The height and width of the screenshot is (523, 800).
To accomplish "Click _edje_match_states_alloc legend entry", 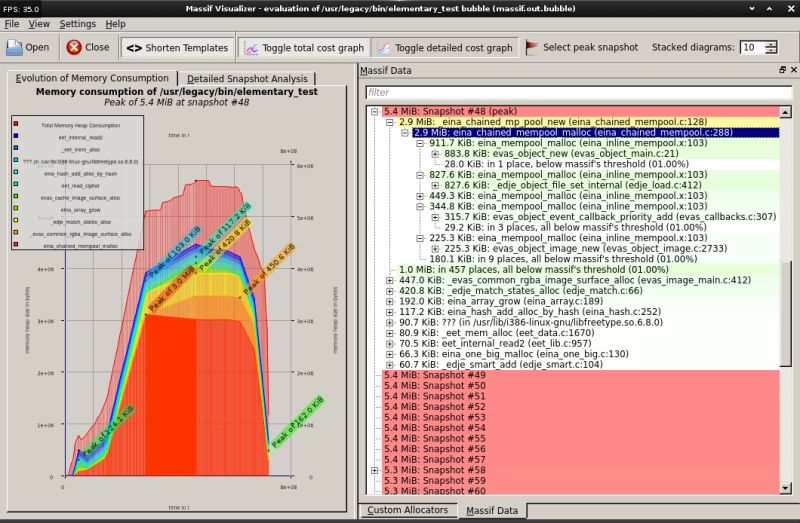I will tap(81, 222).
